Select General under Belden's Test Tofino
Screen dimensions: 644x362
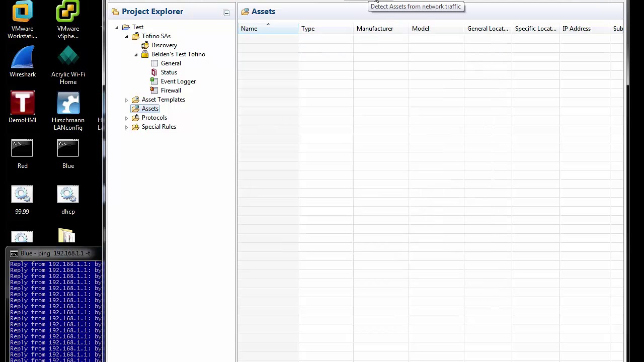171,63
